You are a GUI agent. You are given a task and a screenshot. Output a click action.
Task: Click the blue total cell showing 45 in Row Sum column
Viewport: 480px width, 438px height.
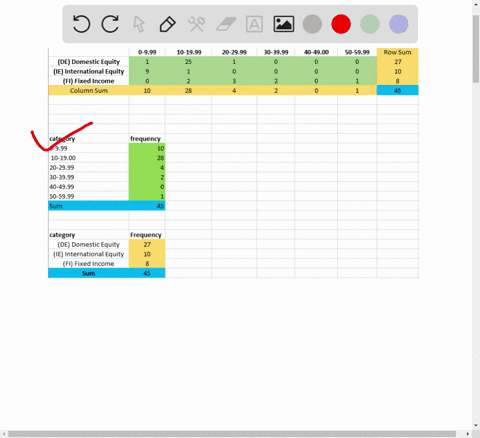(x=397, y=90)
